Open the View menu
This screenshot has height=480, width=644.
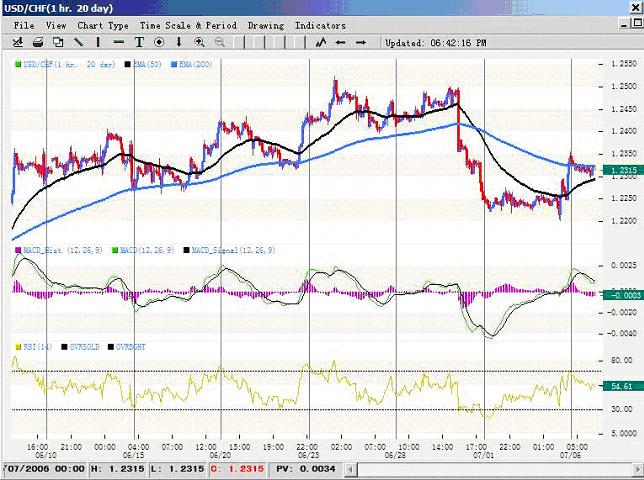click(56, 25)
